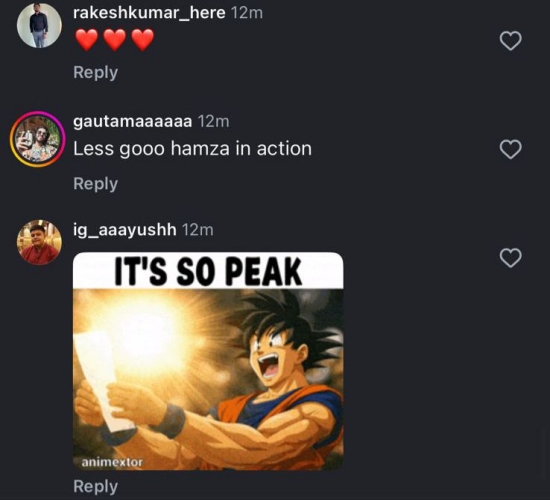Image resolution: width=550 pixels, height=500 pixels.
Task: Like rakeshkumar_here's hearts comment
Action: [510, 41]
